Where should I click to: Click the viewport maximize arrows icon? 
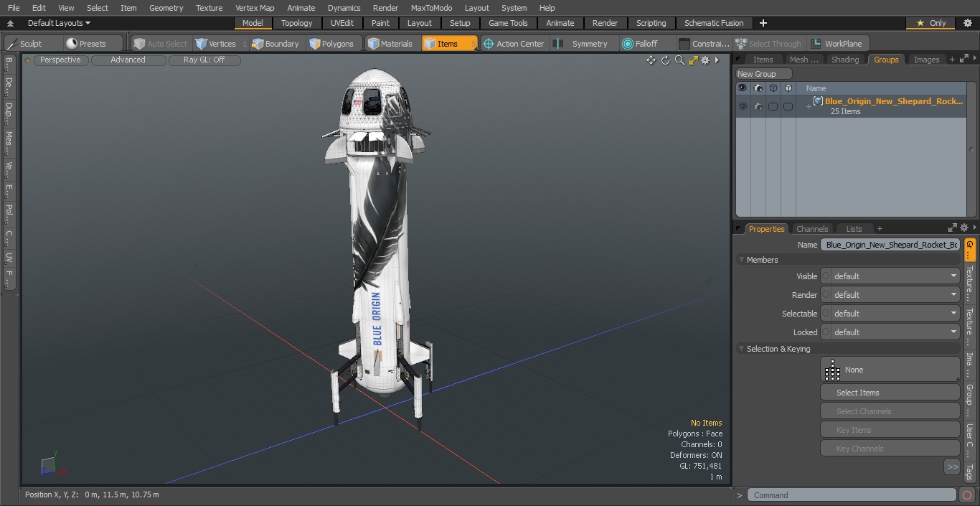(x=693, y=60)
